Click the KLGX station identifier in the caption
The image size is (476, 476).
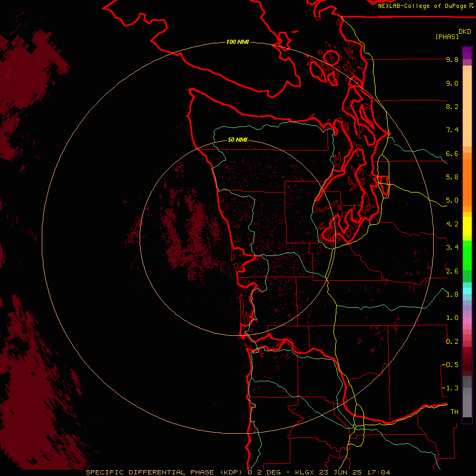pyautogui.click(x=305, y=472)
